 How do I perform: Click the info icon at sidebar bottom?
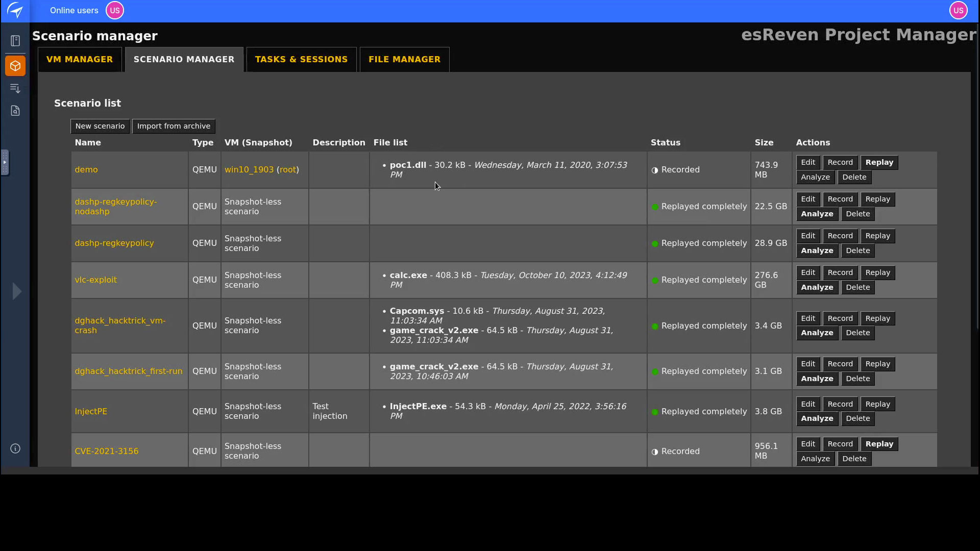click(x=15, y=448)
